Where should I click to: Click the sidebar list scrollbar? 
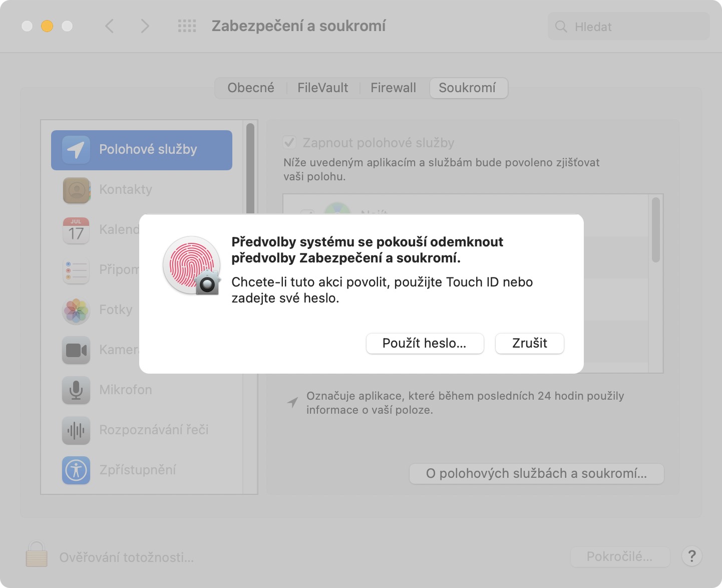[x=250, y=169]
